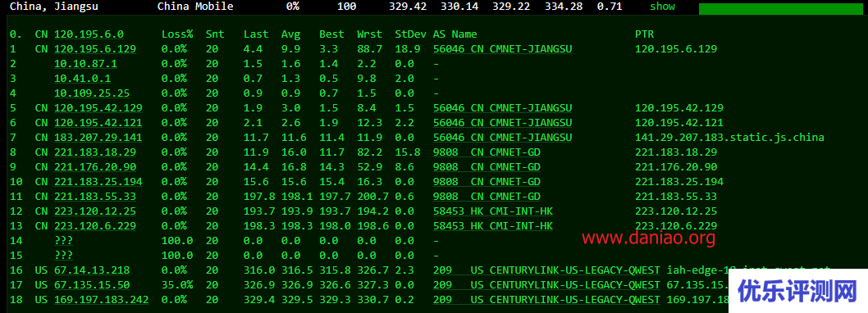This screenshot has height=313, width=868.
Task: Open hop 0 IP link 120.195.6.0
Action: 89,34
